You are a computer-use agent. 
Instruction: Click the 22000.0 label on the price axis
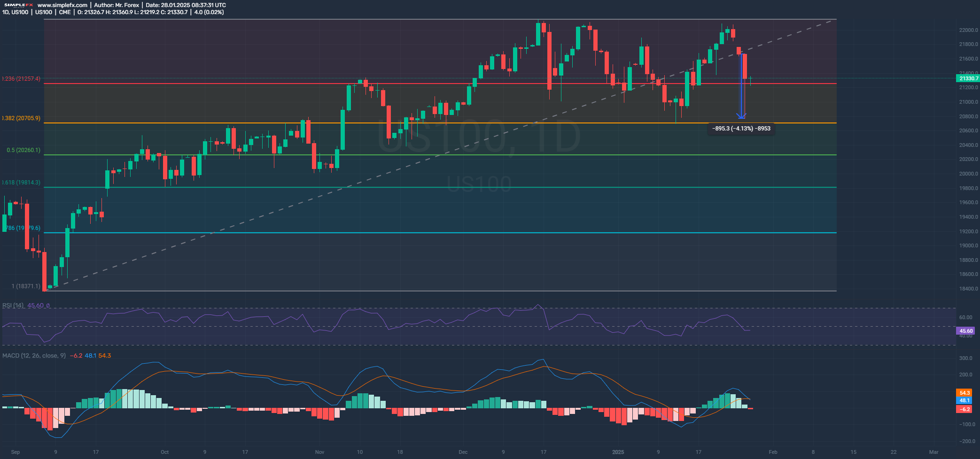tap(969, 30)
